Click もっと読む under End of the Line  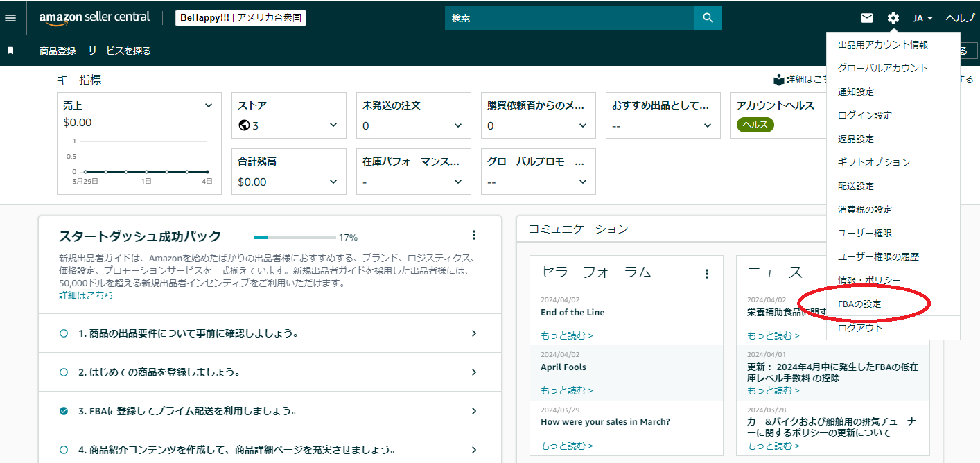[x=566, y=335]
